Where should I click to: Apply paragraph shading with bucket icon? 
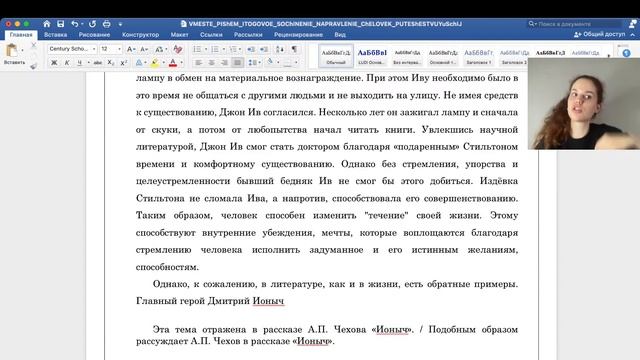pyautogui.click(x=270, y=62)
